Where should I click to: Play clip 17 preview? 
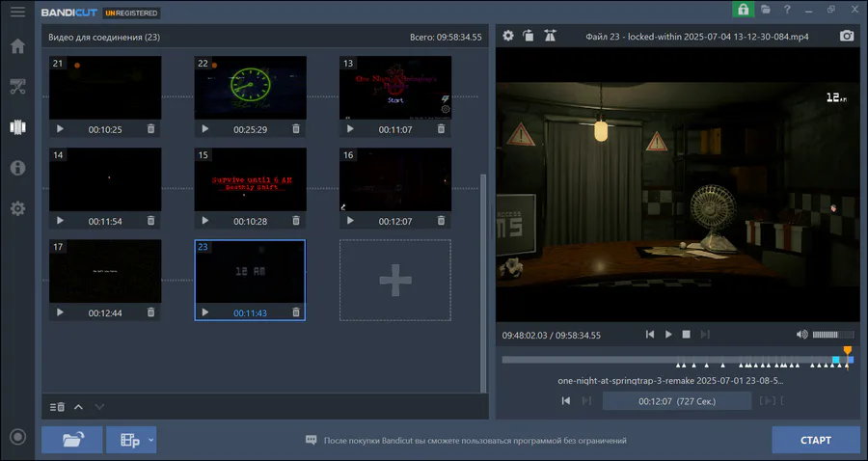60,312
